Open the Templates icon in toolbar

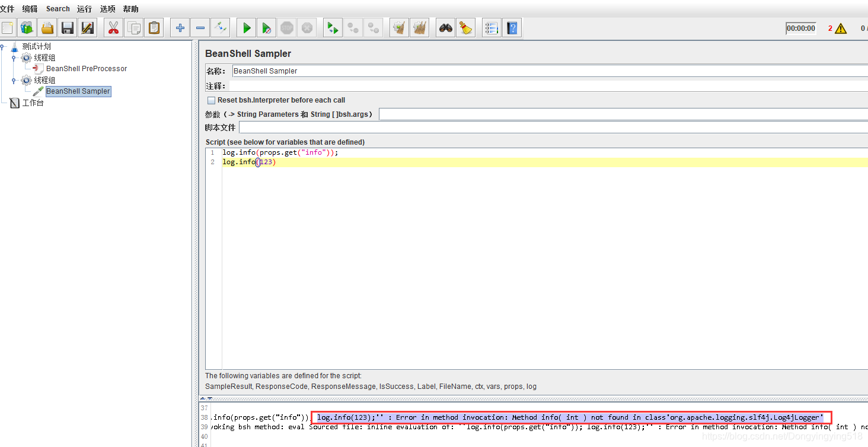pyautogui.click(x=27, y=28)
